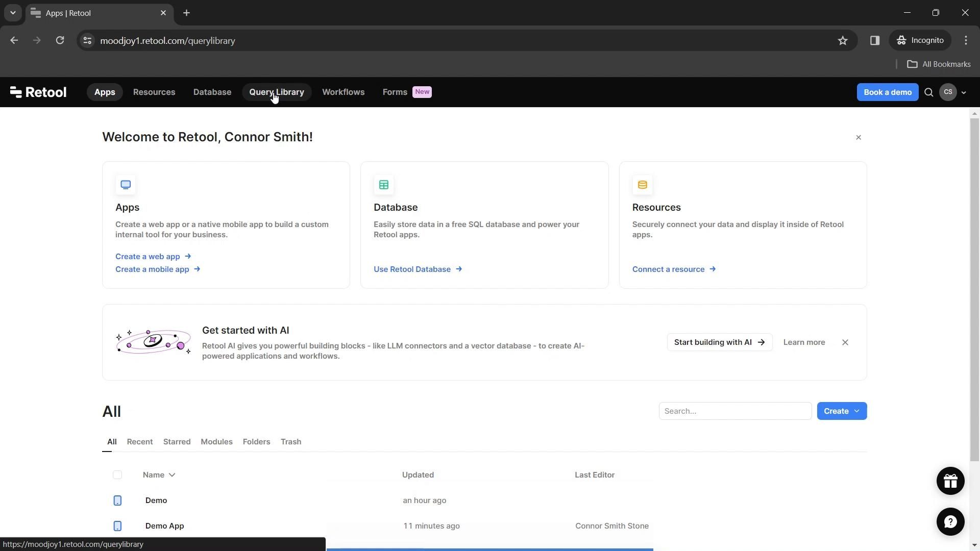The height and width of the screenshot is (551, 980).
Task: Dismiss the Get started with AI banner
Action: (845, 342)
